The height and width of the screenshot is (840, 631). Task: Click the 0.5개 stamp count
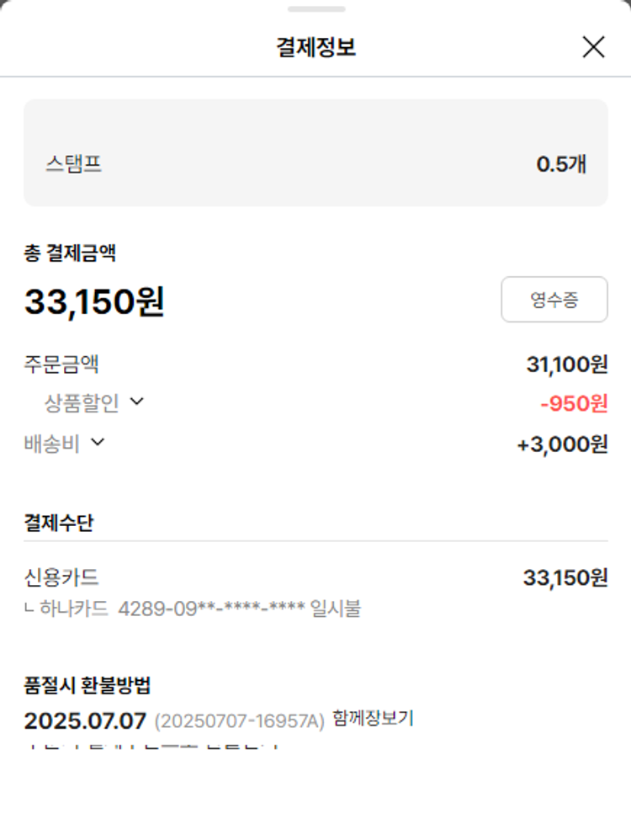pyautogui.click(x=561, y=164)
